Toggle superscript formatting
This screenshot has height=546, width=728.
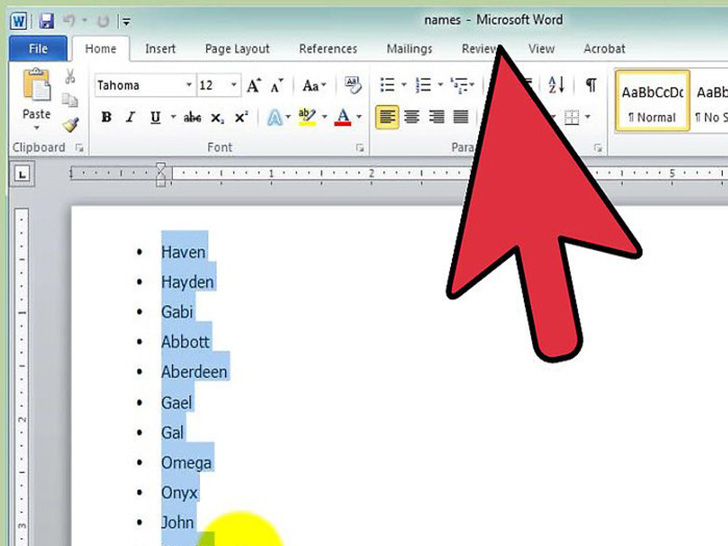(x=241, y=117)
